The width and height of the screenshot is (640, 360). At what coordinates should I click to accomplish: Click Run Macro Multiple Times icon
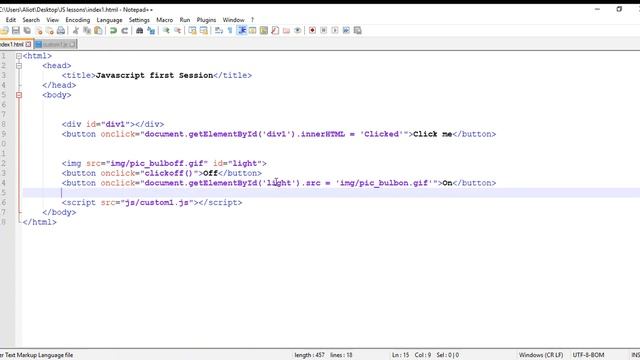(x=346, y=31)
